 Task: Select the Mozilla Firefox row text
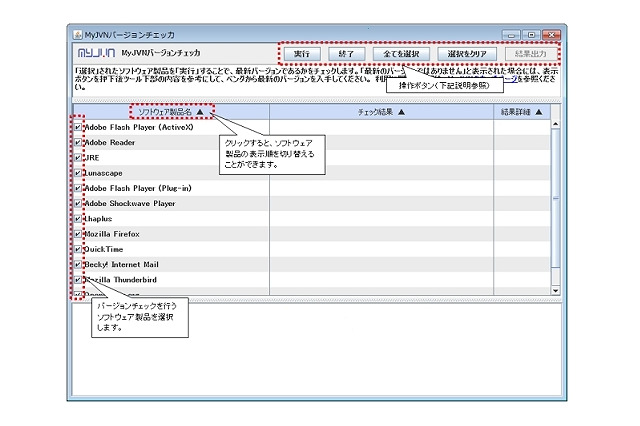click(111, 234)
